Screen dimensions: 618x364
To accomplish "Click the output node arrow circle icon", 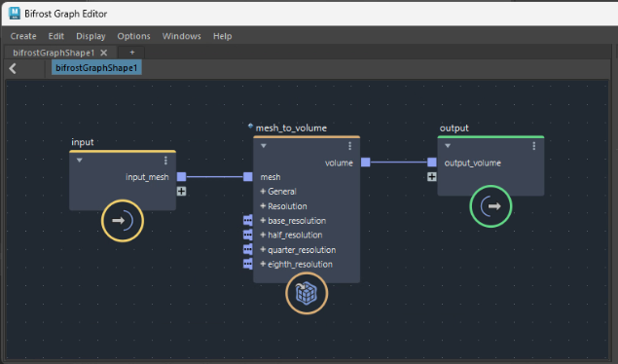I will (491, 206).
